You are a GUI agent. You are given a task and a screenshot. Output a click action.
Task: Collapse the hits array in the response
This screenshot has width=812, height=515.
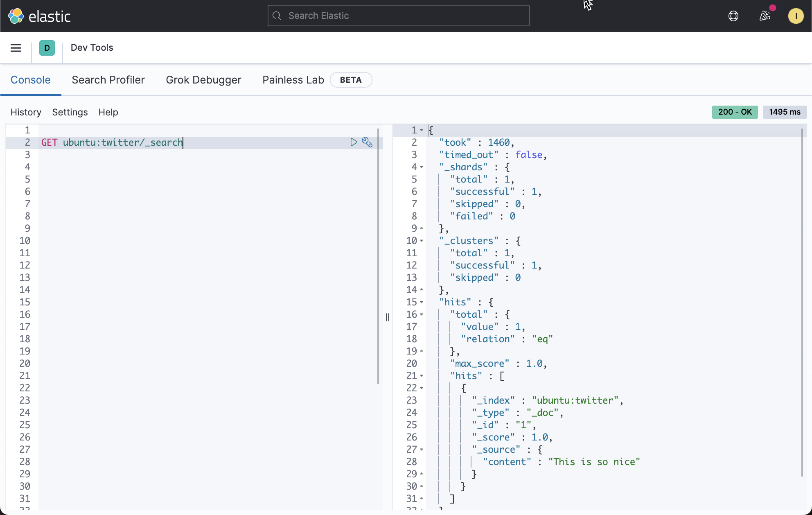(x=422, y=376)
